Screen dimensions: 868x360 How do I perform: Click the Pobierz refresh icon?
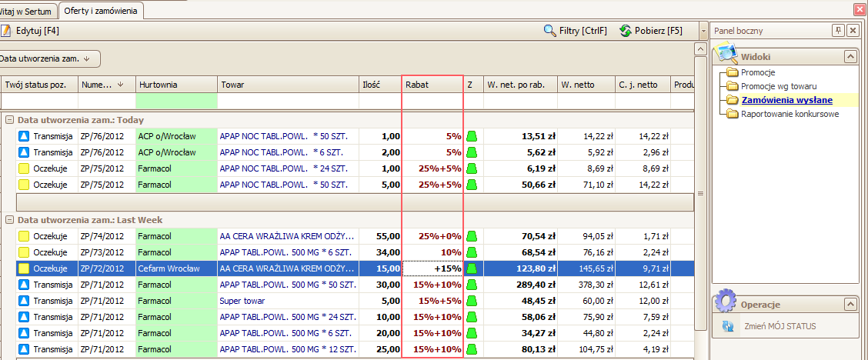(x=625, y=31)
